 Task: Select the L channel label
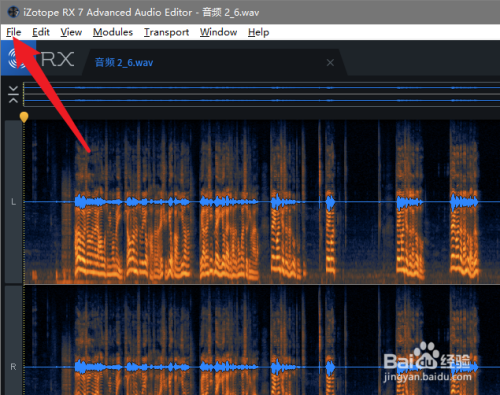(13, 202)
